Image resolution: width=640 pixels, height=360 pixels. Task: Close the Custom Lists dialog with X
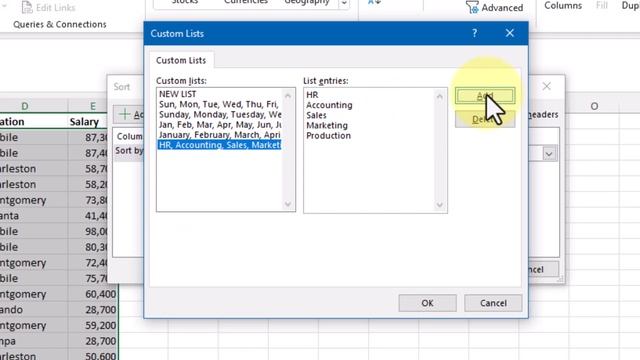click(509, 33)
